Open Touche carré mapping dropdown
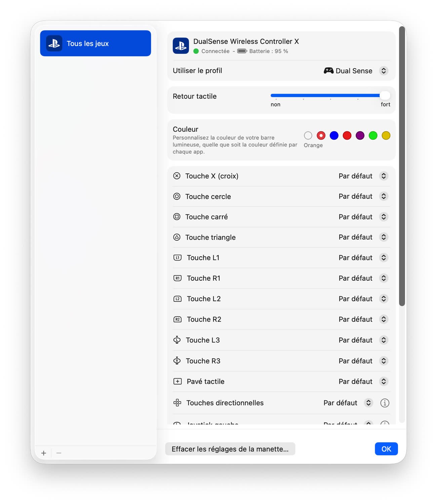The width and height of the screenshot is (437, 504). (384, 217)
